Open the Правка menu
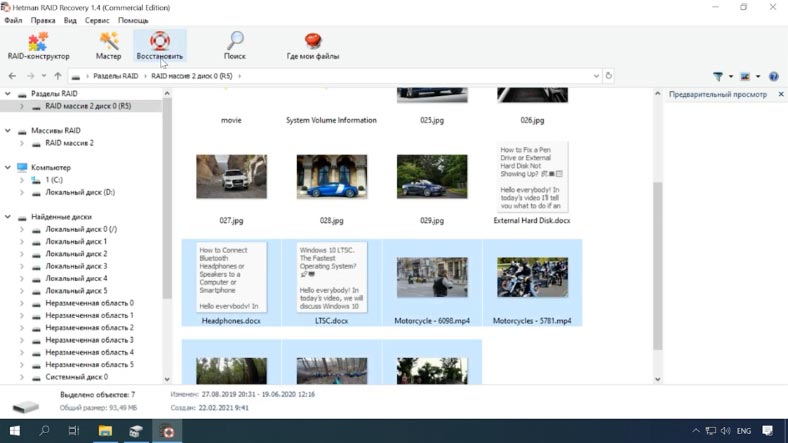The width and height of the screenshot is (788, 443). (43, 20)
